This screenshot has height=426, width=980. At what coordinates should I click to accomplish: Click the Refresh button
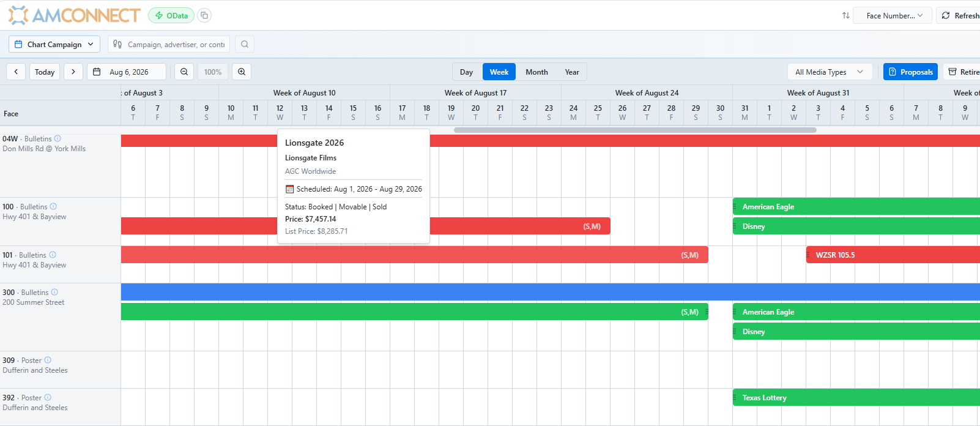click(x=959, y=15)
